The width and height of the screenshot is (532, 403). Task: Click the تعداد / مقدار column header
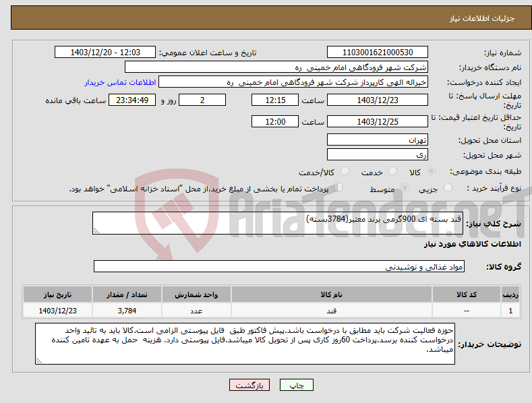pos(127,294)
